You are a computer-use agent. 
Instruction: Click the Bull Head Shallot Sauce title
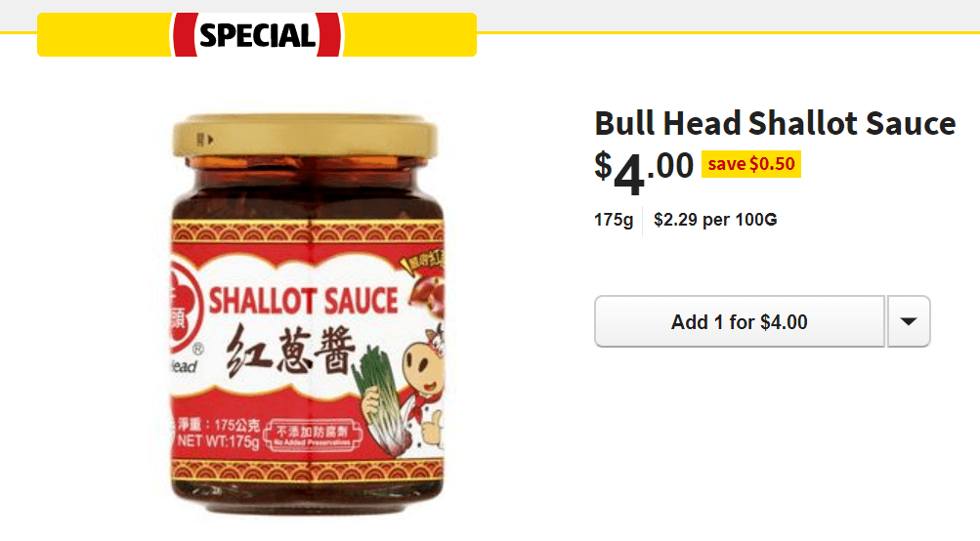[x=775, y=123]
